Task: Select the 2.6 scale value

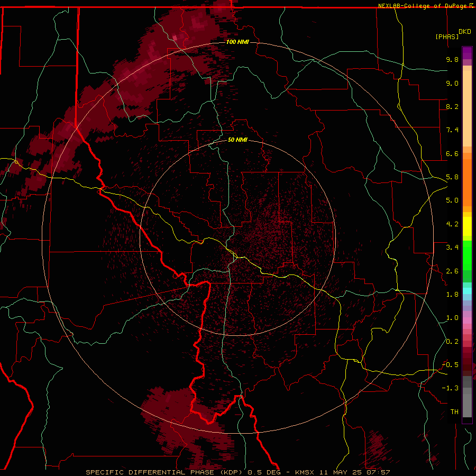Action: [x=452, y=271]
